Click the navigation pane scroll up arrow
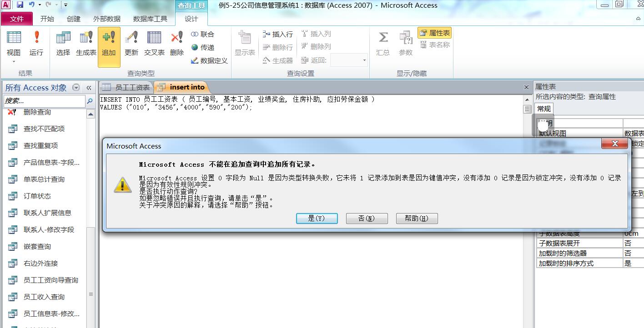Viewport: 644px width, 328px height. tap(91, 114)
